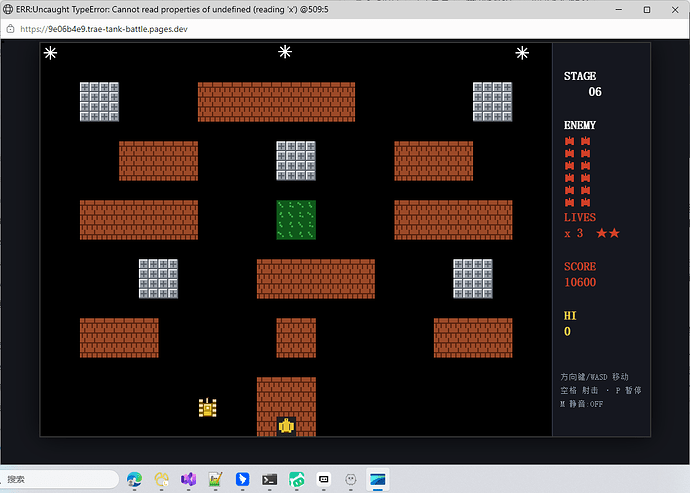Click the first enemy tank icon under ENEMY

(569, 141)
